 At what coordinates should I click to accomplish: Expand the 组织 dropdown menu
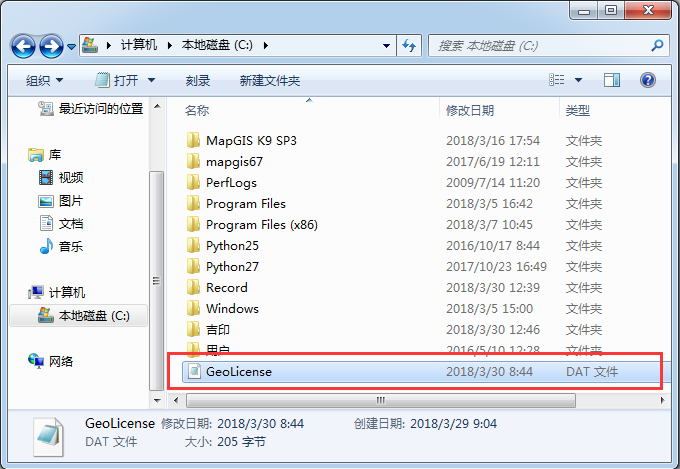(x=44, y=80)
